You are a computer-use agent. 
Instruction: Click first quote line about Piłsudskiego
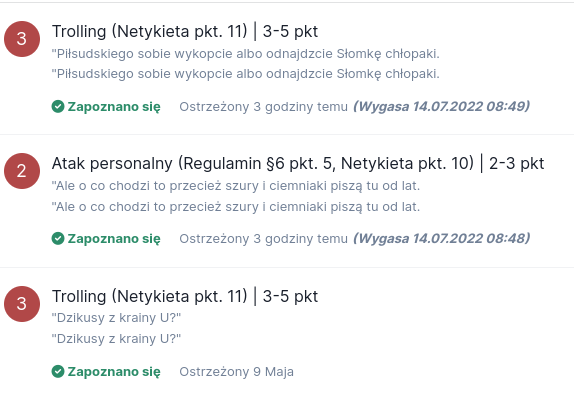click(246, 54)
